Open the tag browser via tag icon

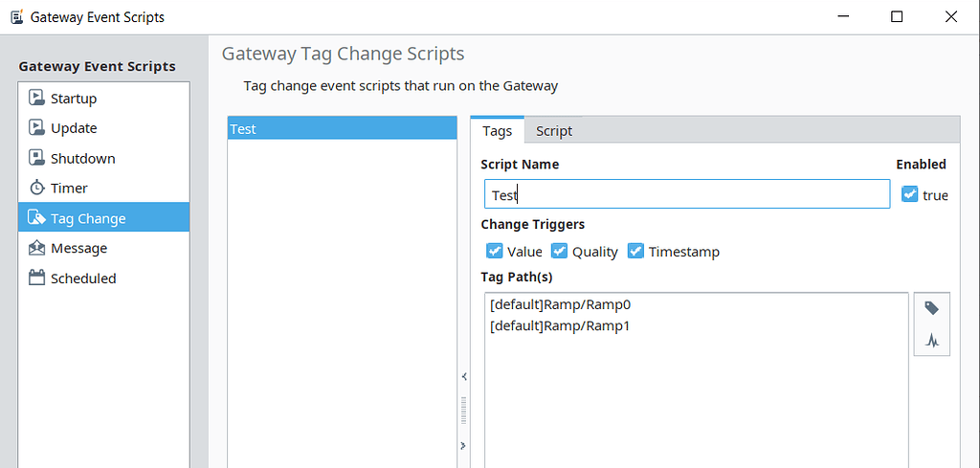[931, 308]
